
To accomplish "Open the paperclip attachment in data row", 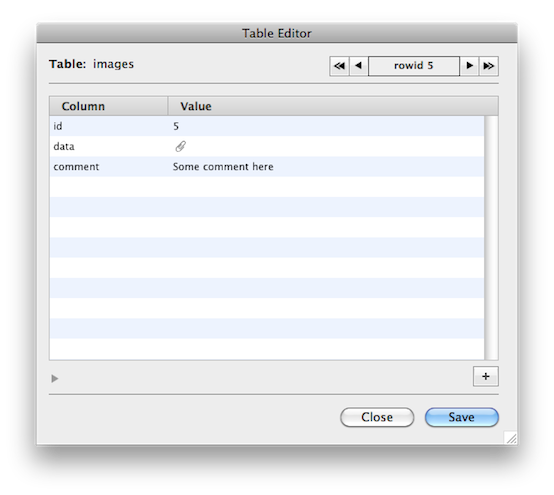I will (181, 146).
